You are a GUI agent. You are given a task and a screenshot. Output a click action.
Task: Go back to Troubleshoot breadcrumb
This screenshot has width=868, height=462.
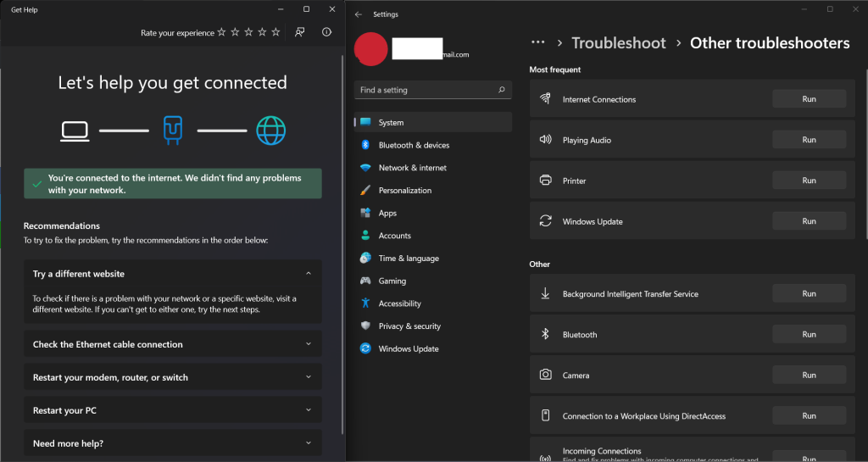tap(618, 43)
